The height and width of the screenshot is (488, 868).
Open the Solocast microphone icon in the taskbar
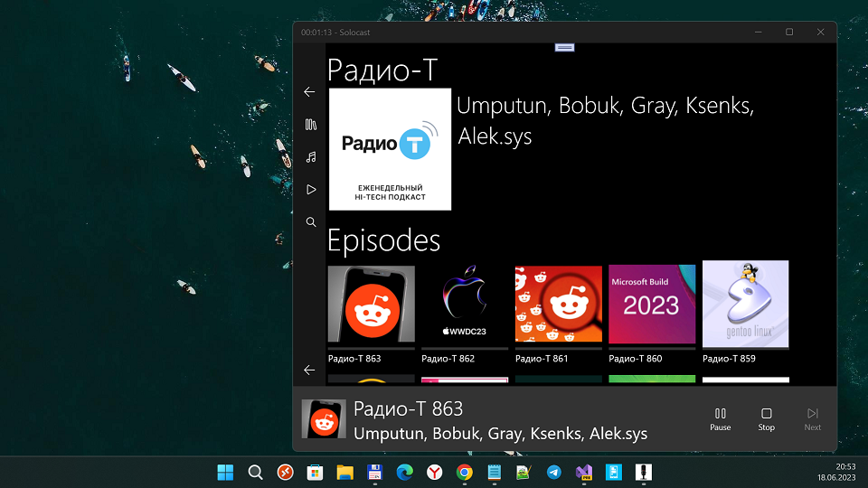[x=643, y=473]
